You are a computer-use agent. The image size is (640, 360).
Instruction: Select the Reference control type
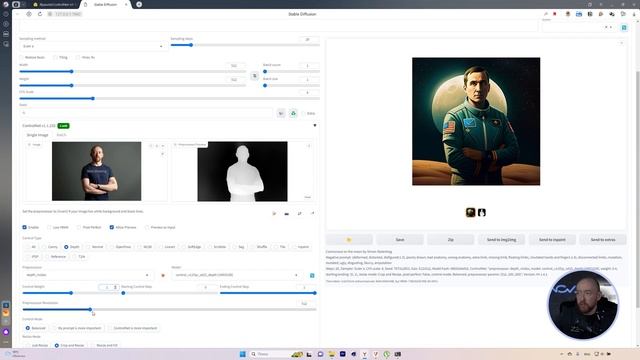pyautogui.click(x=56, y=257)
